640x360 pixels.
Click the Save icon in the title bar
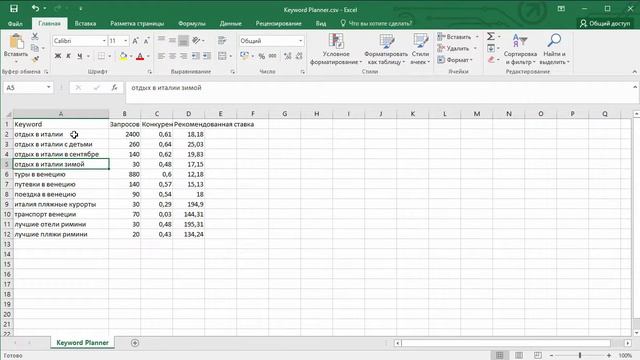(13, 9)
